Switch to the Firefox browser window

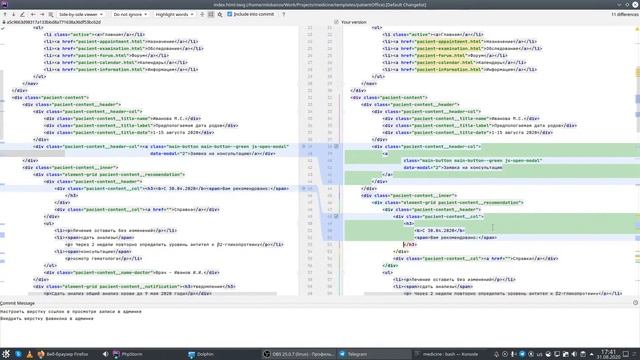[x=63, y=354]
